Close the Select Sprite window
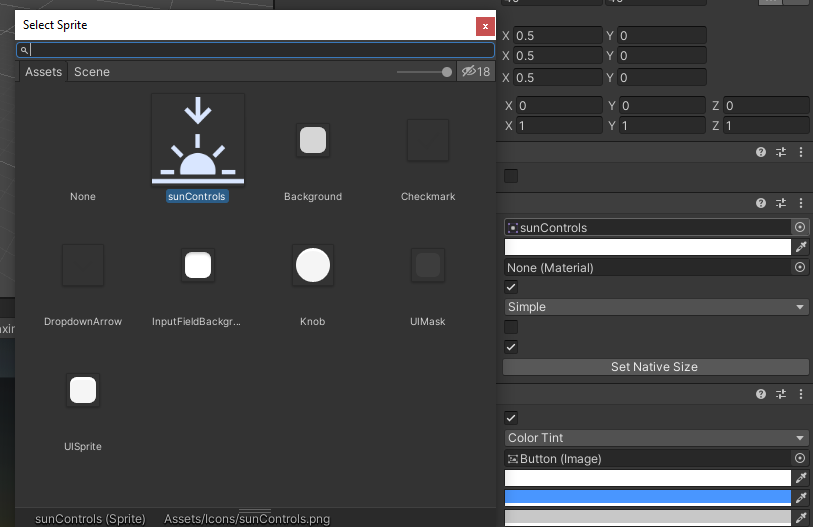The width and height of the screenshot is (813, 527). coord(485,26)
